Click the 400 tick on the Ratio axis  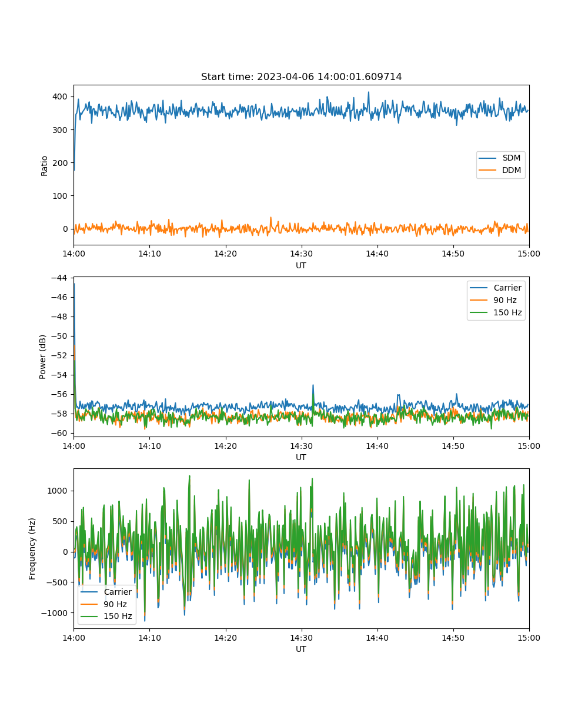[x=60, y=96]
